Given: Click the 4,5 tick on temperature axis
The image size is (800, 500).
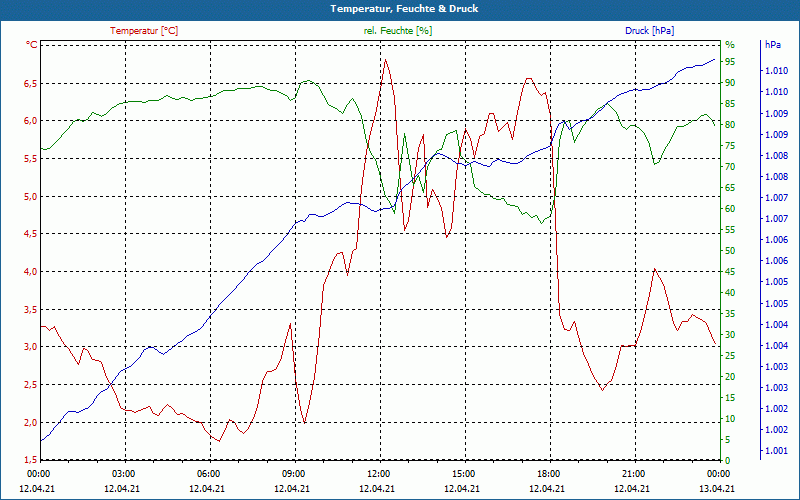Looking at the screenshot, I should [x=31, y=234].
